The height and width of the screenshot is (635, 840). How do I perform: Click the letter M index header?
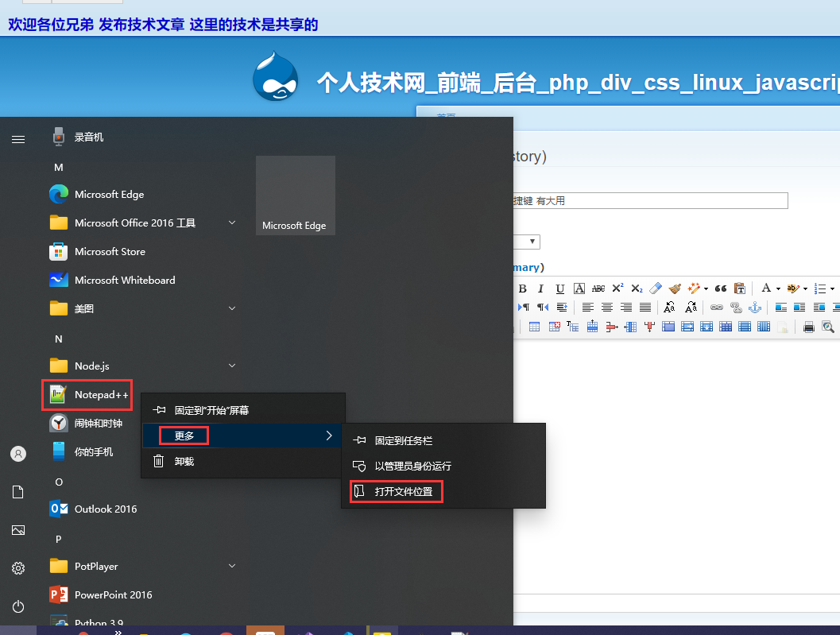(x=59, y=168)
